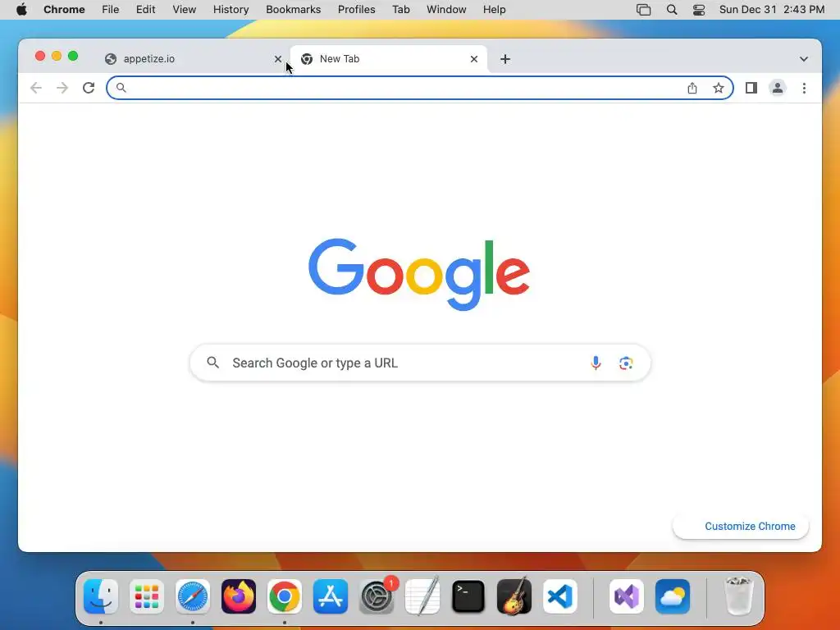Share this page via share icon

692,88
